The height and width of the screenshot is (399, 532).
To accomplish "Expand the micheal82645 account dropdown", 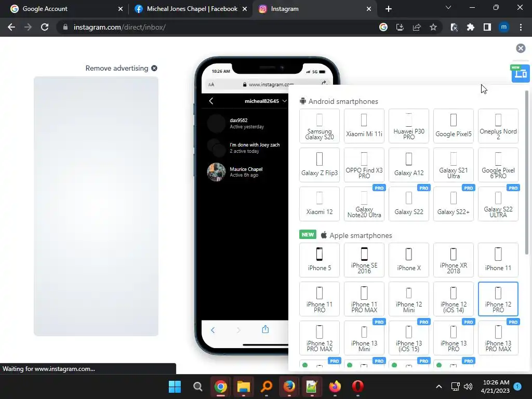I will point(265,101).
